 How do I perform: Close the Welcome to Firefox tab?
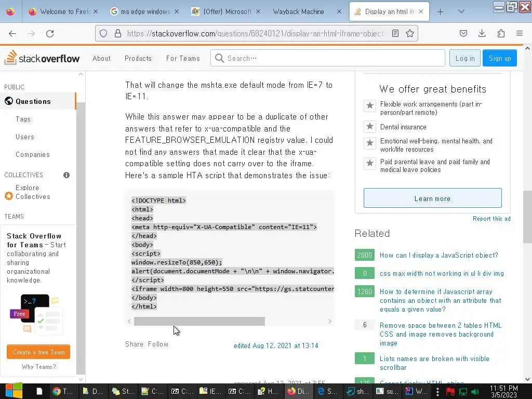coord(96,11)
